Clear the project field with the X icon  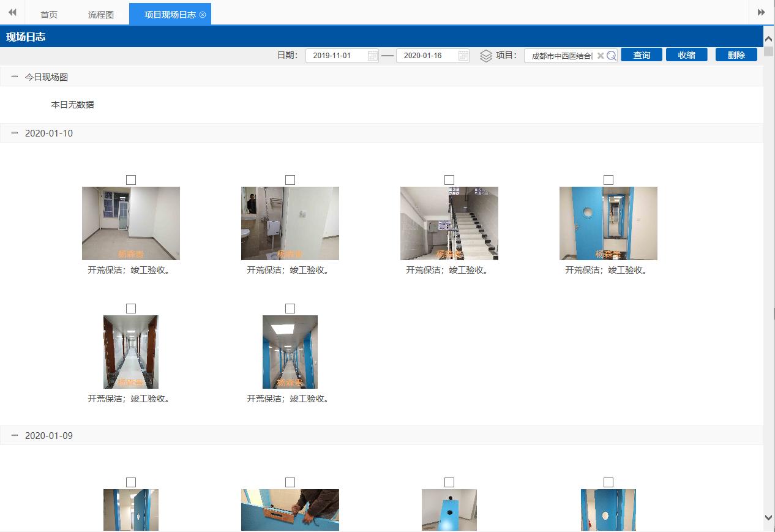[x=601, y=56]
